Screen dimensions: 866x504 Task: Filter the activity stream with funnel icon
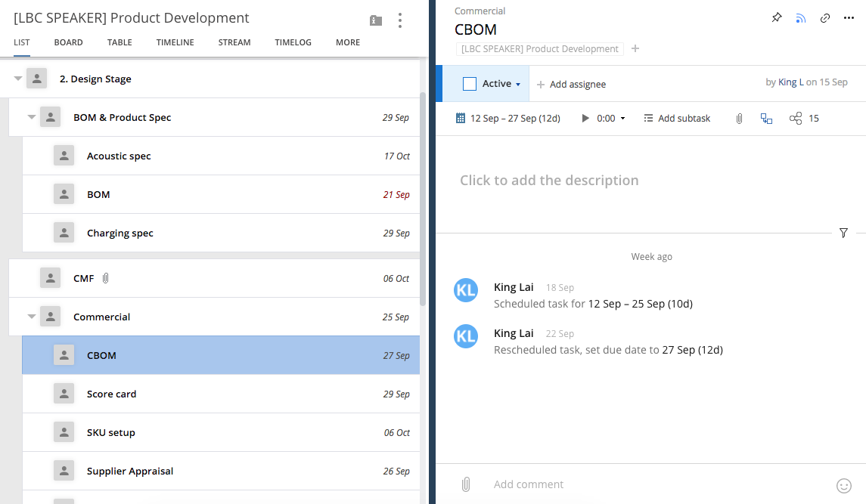(x=843, y=233)
